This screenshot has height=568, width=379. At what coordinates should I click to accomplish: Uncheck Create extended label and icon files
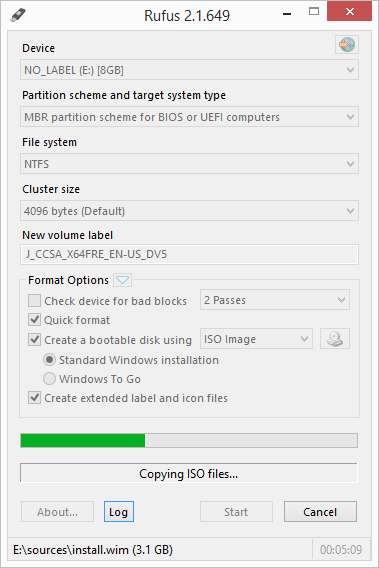coord(35,398)
